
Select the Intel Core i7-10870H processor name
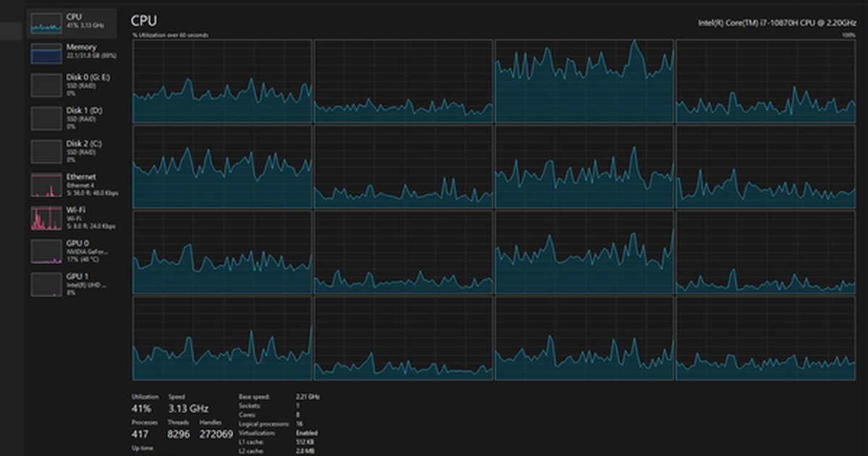(775, 22)
